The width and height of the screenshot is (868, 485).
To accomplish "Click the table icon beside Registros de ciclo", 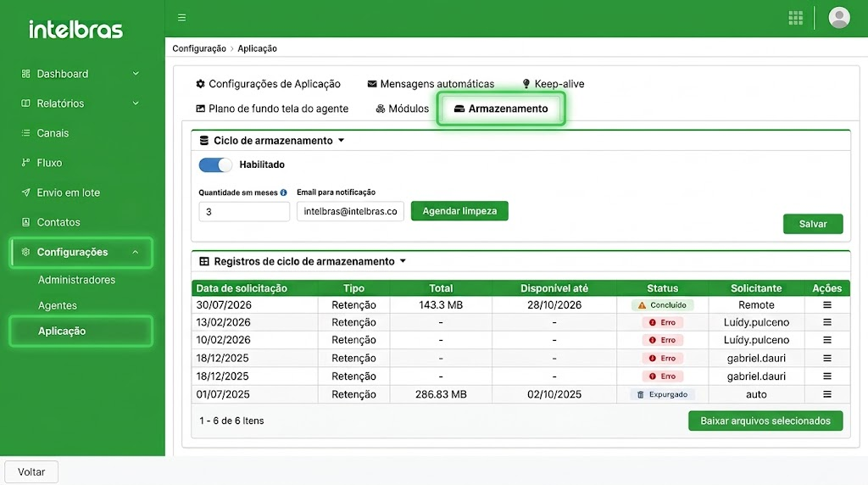I will pyautogui.click(x=203, y=261).
